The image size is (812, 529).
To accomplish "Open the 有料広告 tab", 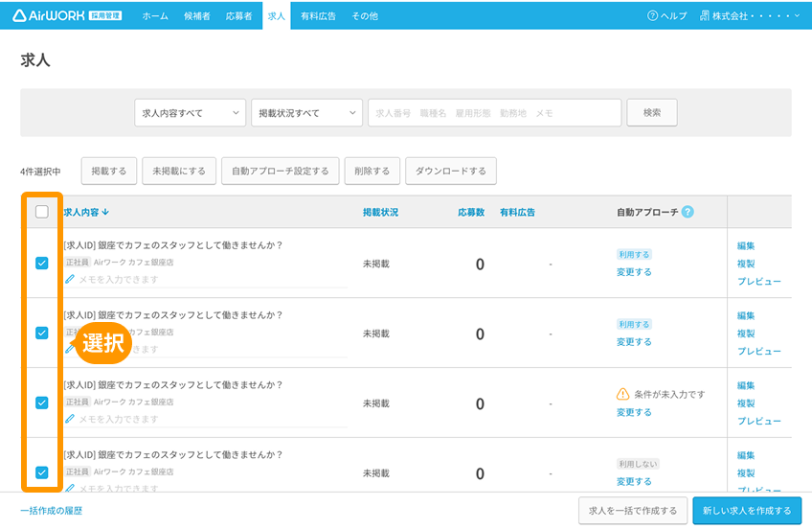I will tap(318, 16).
